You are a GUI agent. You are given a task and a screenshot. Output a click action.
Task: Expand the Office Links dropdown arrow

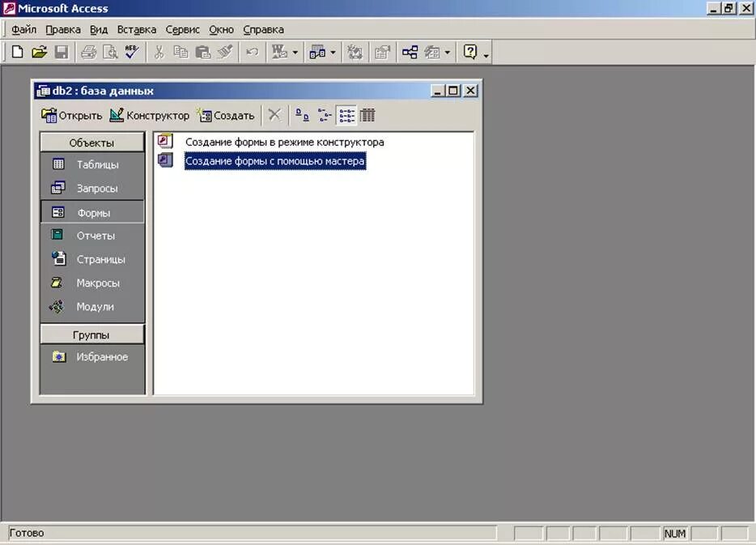295,52
